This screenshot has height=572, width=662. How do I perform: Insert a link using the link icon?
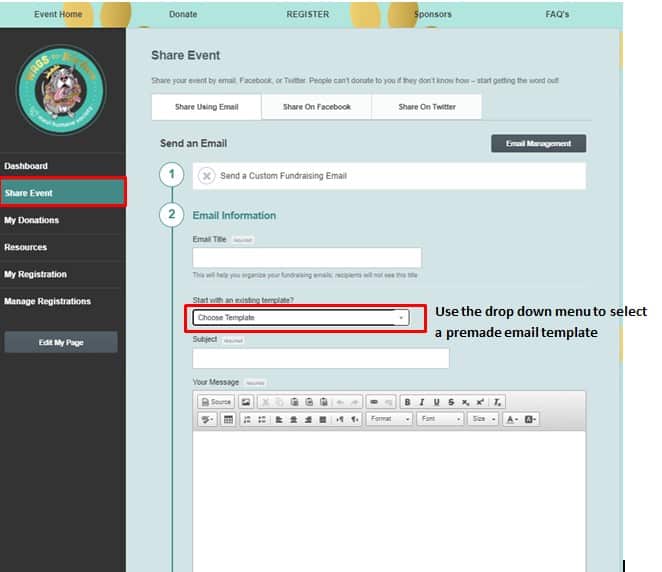click(x=374, y=402)
